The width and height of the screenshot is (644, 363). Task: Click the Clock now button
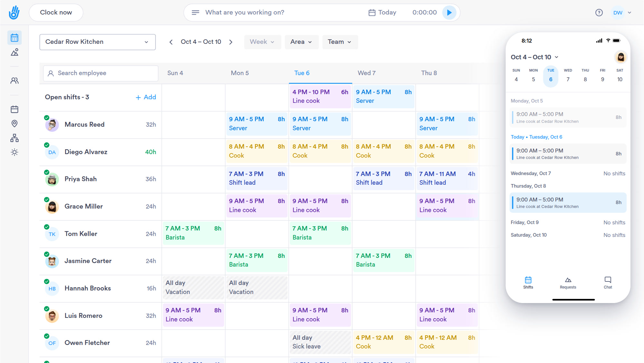coord(56,13)
